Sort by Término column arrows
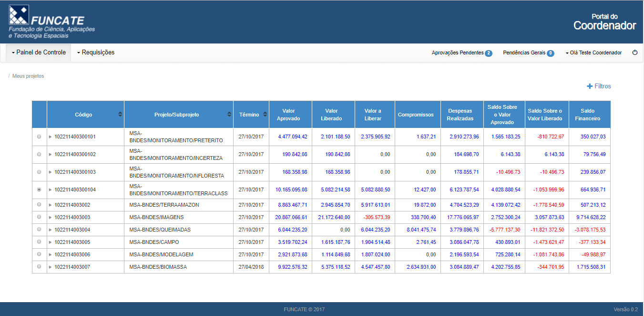This screenshot has width=644, height=316. (x=264, y=115)
